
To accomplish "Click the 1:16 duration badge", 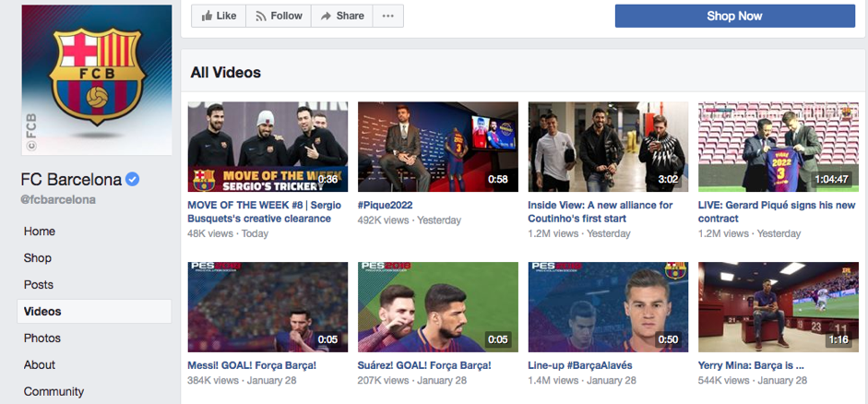I will point(838,339).
